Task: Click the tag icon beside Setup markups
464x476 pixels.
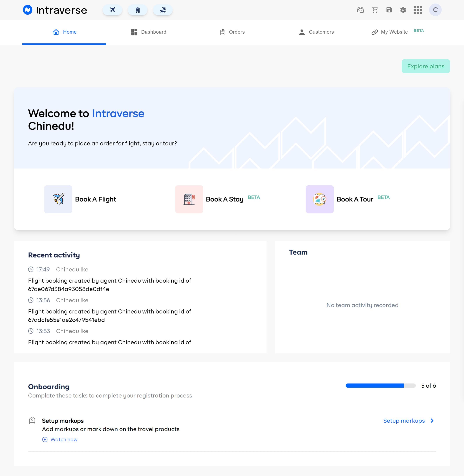Action: [x=32, y=421]
